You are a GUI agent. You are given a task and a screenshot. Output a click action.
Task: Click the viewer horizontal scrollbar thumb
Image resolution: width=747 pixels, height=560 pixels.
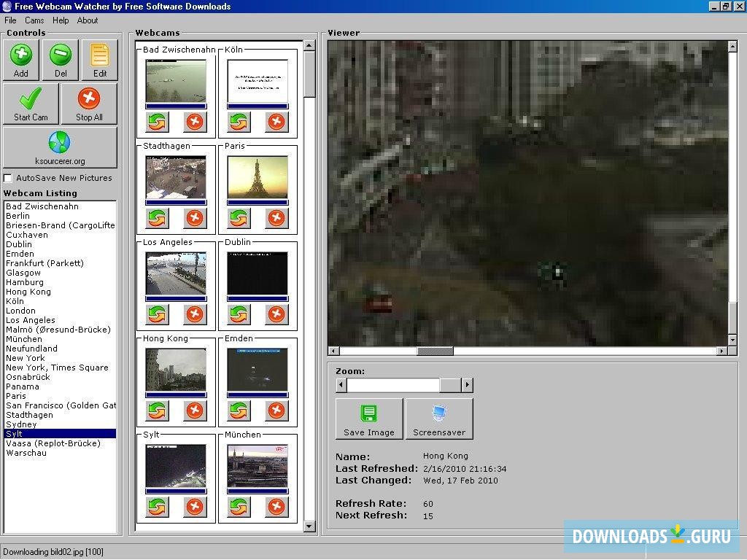[x=435, y=351]
